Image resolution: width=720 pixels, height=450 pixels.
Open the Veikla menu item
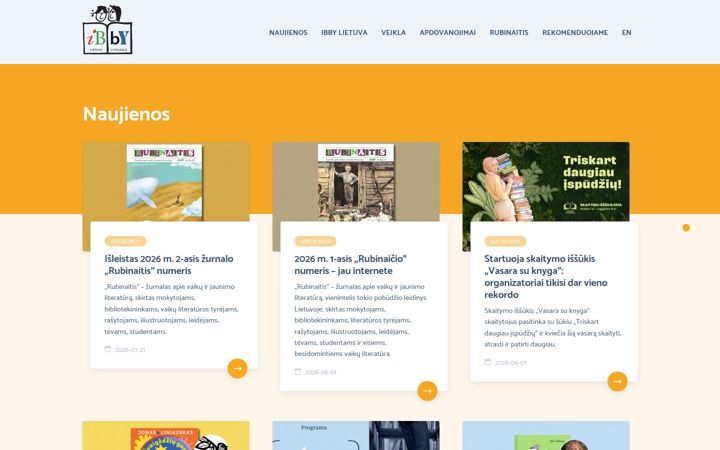click(x=394, y=33)
